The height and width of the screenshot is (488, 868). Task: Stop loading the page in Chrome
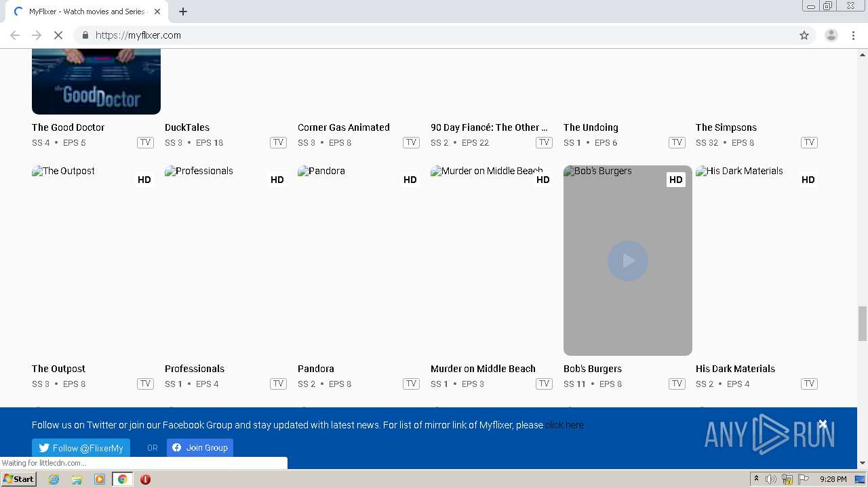coord(58,35)
